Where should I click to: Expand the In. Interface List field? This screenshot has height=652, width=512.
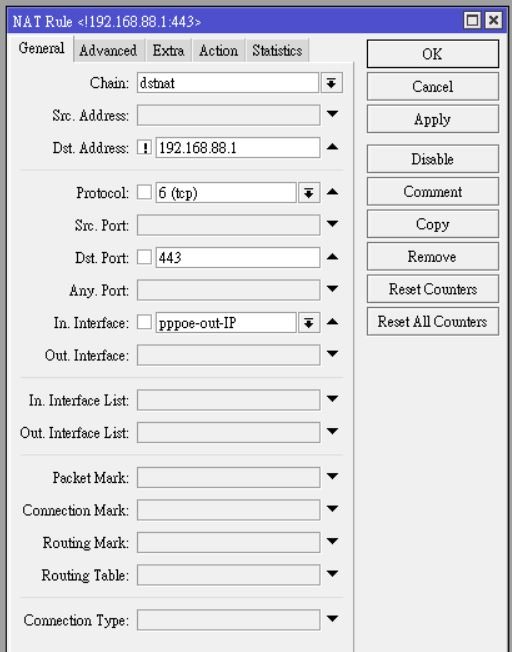(x=332, y=399)
